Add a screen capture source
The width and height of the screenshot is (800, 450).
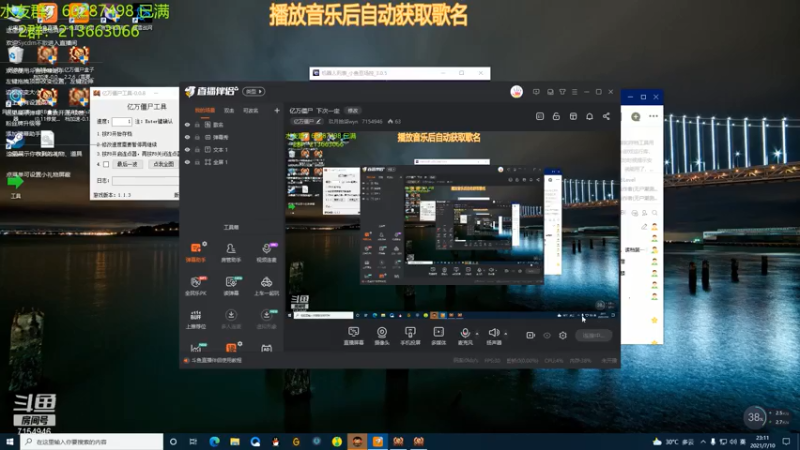coord(354,336)
